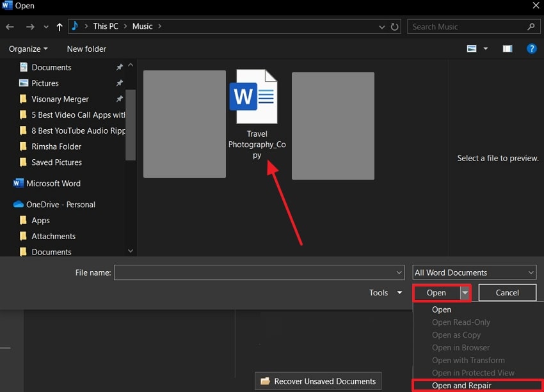Screen dimensions: 544x392
Task: Open the recent locations chevron
Action: (x=46, y=27)
